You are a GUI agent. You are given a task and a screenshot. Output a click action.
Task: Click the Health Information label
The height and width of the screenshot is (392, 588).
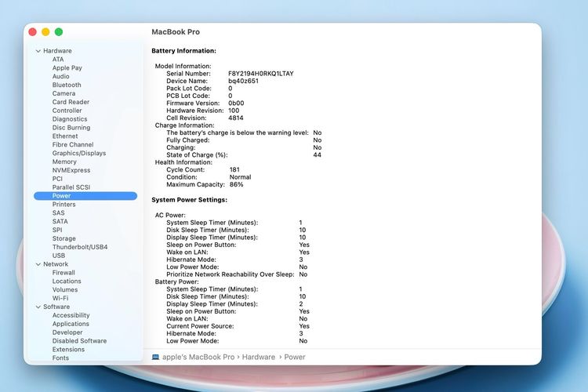point(183,162)
